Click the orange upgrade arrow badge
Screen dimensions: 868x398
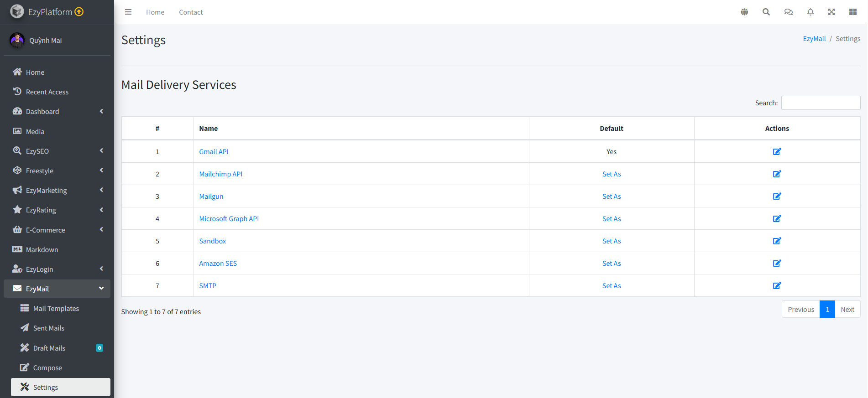click(x=79, y=11)
